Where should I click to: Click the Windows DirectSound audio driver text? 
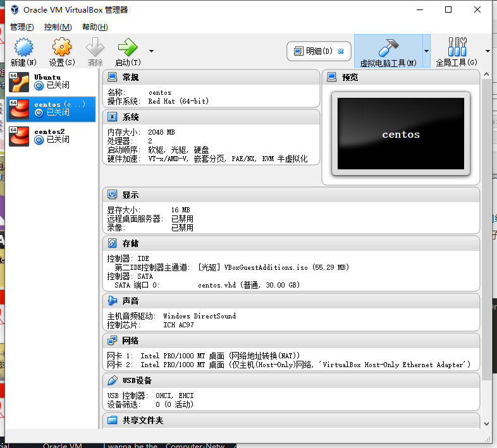(x=199, y=316)
